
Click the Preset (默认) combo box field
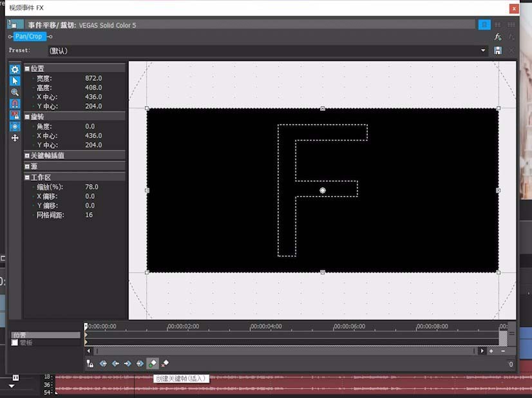click(267, 51)
